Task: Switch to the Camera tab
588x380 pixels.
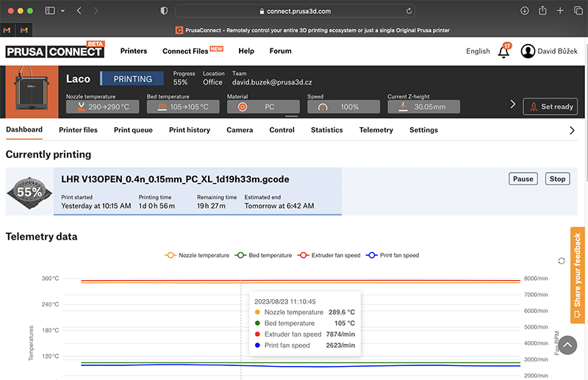Action: pos(240,130)
